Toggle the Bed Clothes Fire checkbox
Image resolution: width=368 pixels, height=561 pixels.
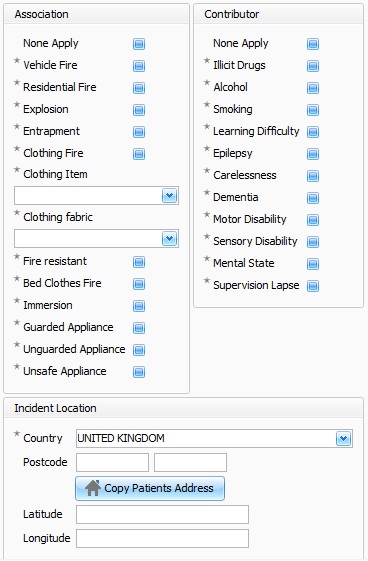pyautogui.click(x=139, y=284)
